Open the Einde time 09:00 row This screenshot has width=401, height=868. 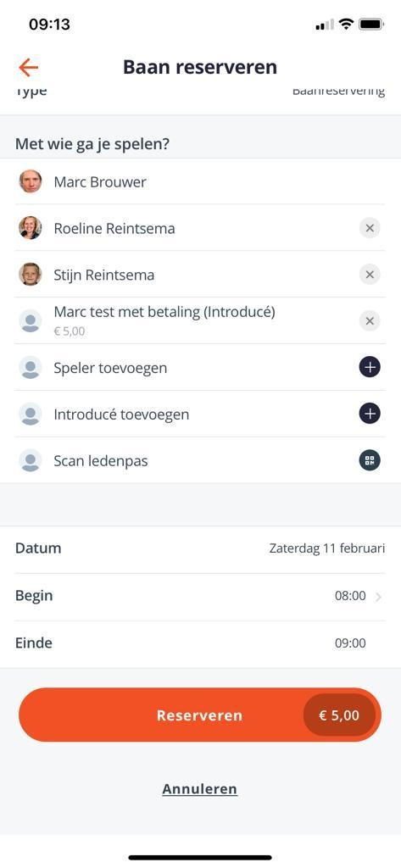[200, 644]
